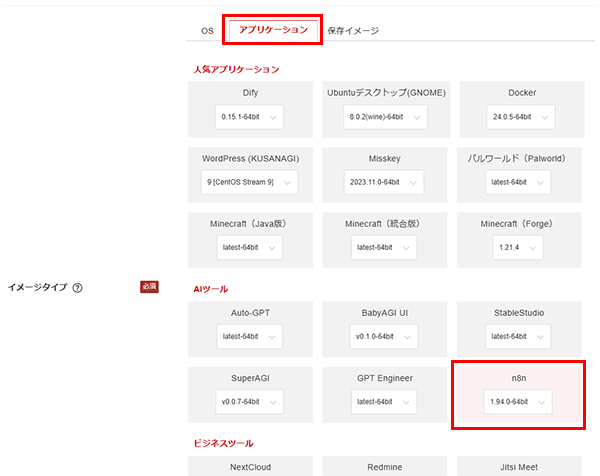Select the NextCloud card
Image resolution: width=600 pixels, height=476 pixels.
pyautogui.click(x=250, y=466)
